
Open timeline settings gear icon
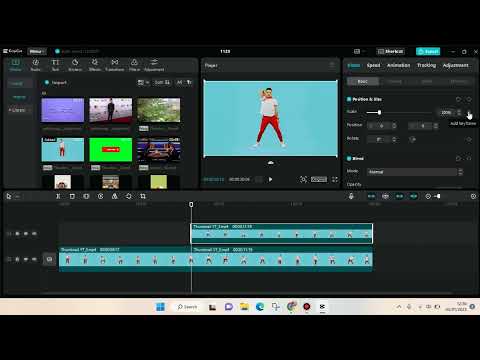473,196
